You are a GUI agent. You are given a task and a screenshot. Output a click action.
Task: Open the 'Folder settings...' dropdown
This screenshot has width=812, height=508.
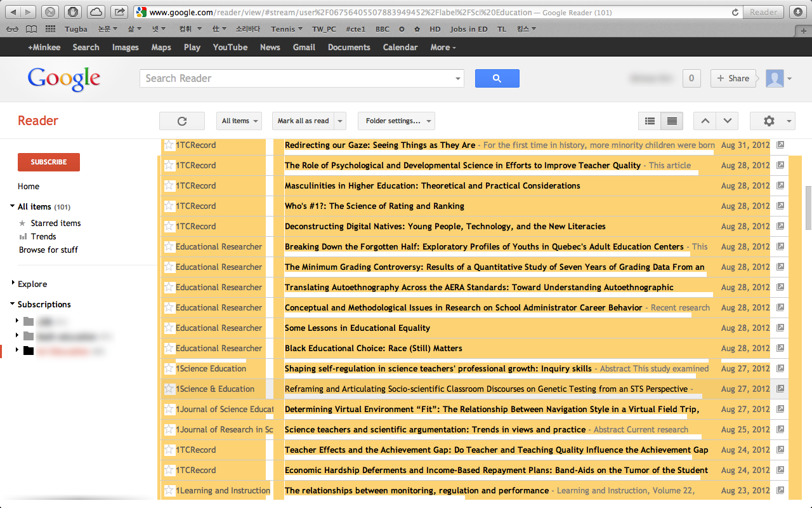[396, 121]
